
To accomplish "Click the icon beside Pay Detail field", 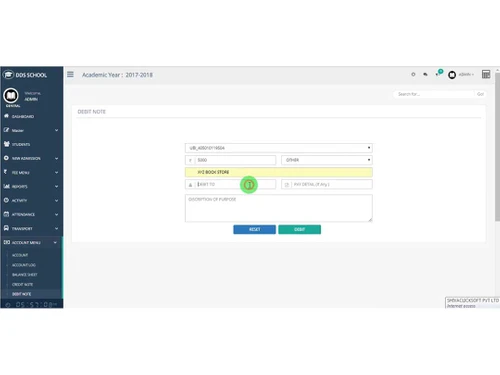I will tap(287, 184).
